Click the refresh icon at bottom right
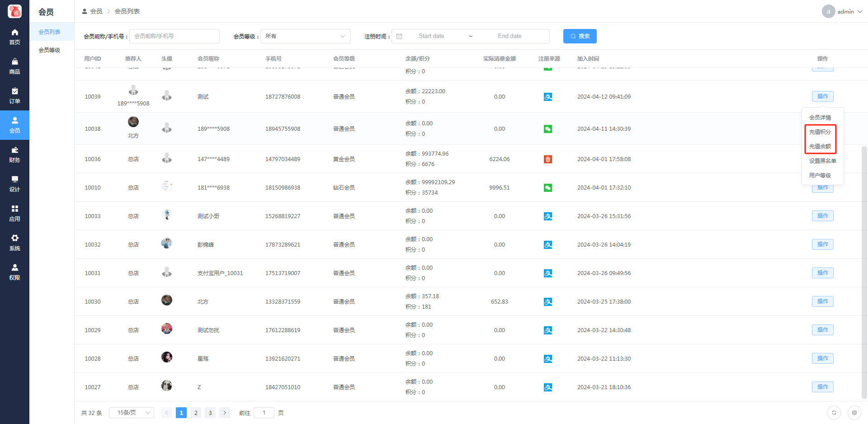Image resolution: width=868 pixels, height=424 pixels. tap(834, 413)
